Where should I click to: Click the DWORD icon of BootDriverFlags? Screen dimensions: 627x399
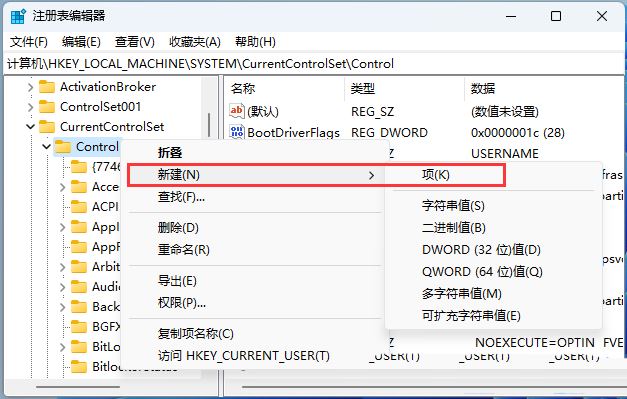(x=236, y=132)
